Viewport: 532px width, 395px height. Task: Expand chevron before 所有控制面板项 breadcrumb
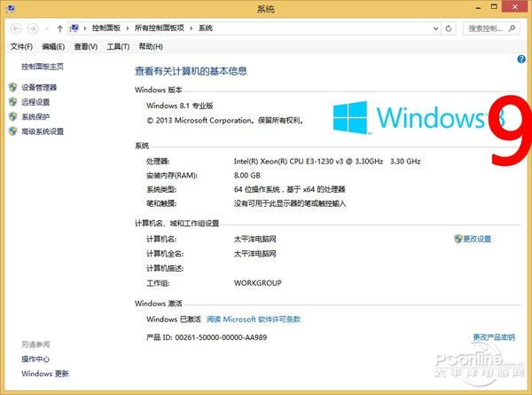128,28
